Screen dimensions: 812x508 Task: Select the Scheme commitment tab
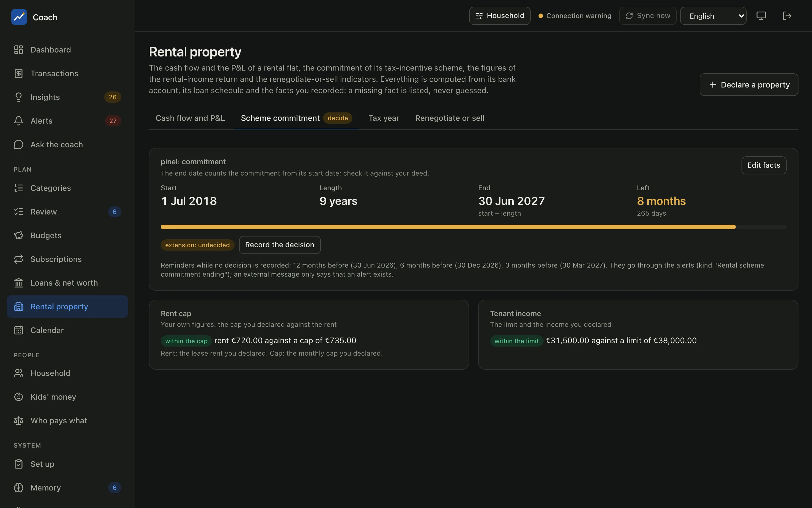coord(296,118)
